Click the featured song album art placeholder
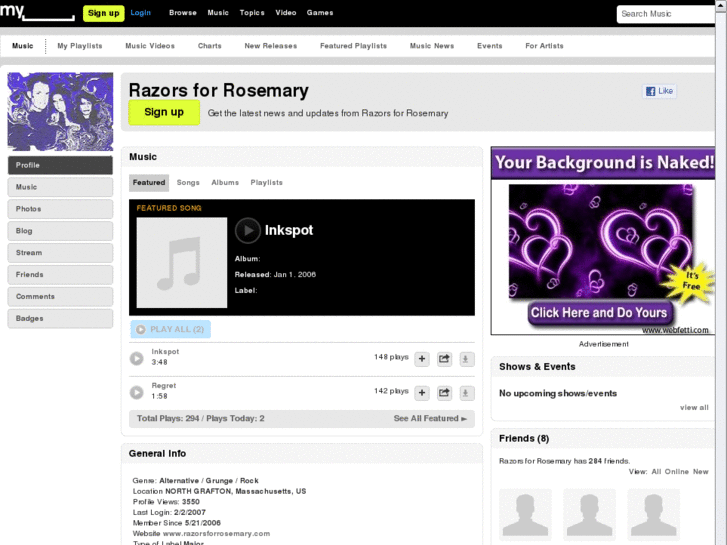 point(182,263)
